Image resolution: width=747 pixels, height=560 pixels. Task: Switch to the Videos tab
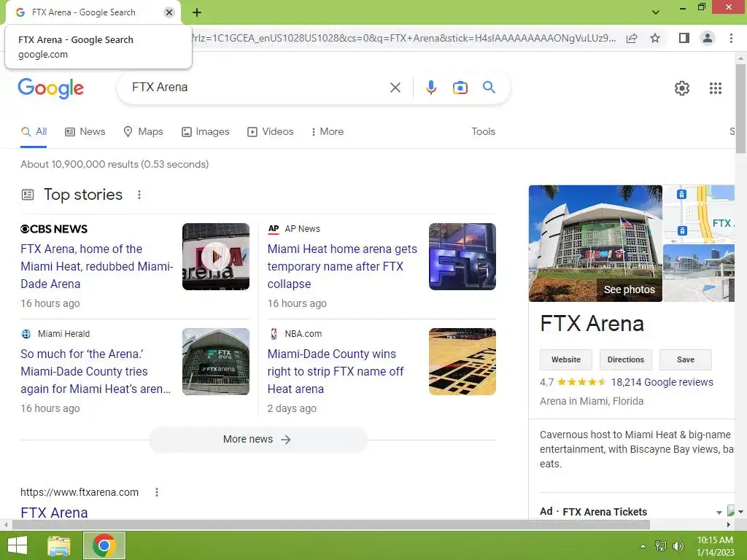tap(270, 132)
